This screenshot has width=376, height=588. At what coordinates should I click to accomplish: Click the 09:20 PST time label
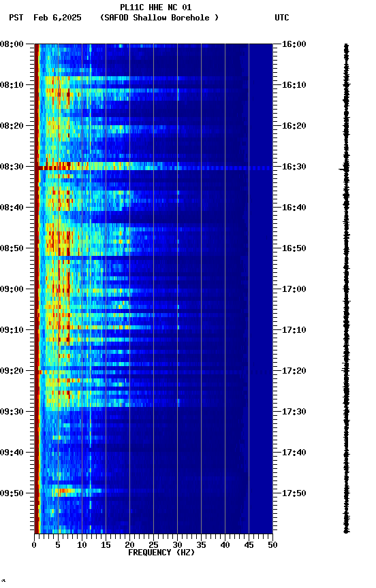(12, 372)
